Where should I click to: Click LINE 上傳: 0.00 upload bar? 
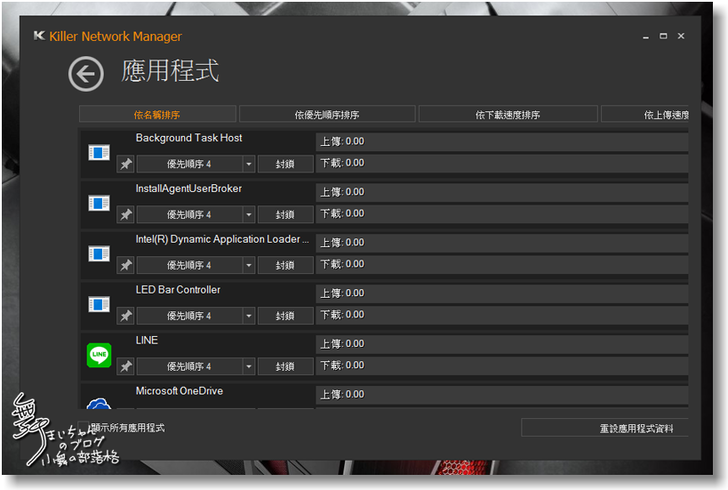click(502, 344)
